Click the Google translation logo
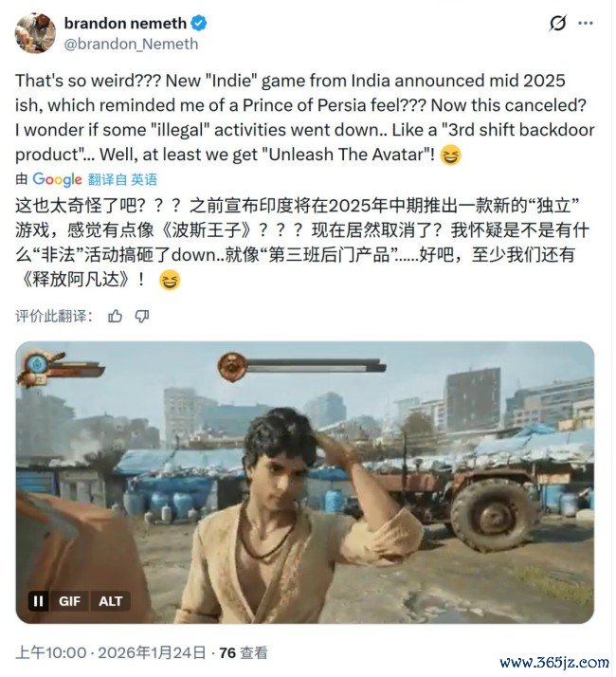Screen dimensions: 616x677 pos(57,179)
